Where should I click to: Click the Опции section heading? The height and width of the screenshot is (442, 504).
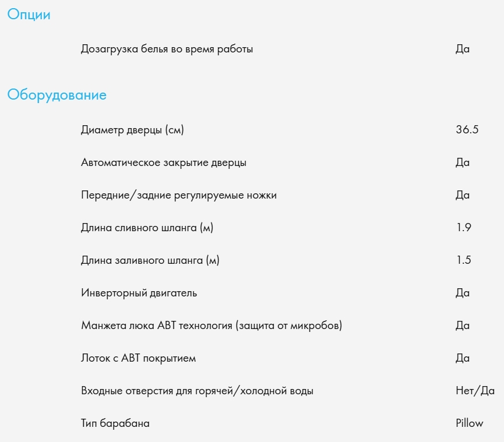29,15
